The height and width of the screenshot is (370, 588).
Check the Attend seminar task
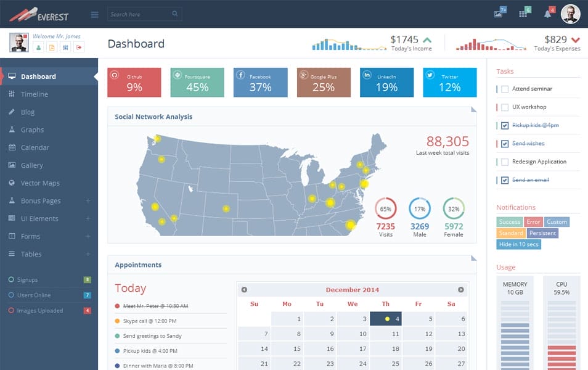point(505,89)
